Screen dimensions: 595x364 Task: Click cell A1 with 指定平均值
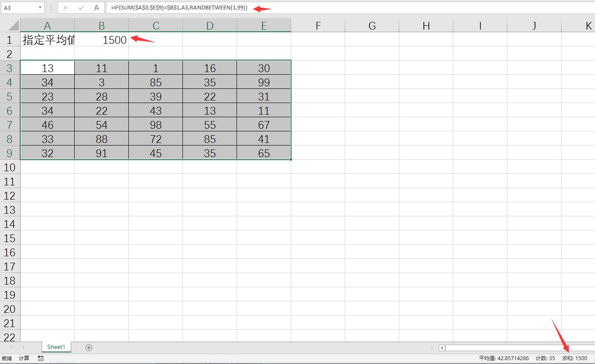click(47, 39)
